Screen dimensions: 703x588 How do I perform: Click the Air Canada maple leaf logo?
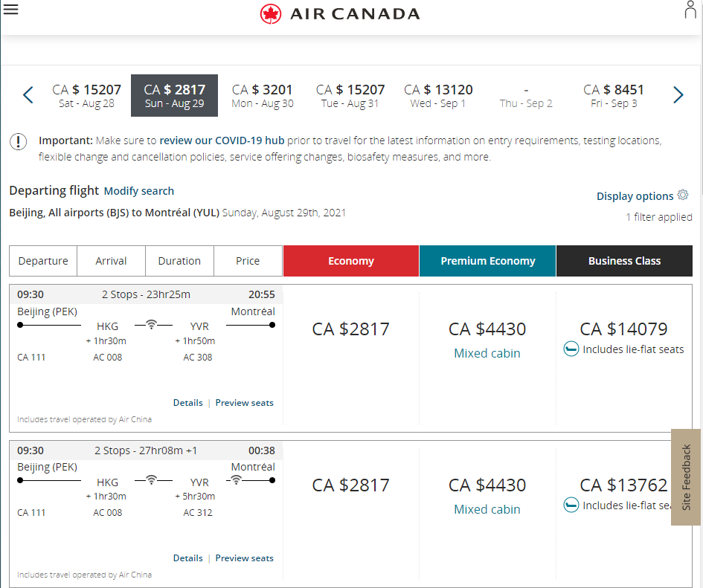pos(271,13)
